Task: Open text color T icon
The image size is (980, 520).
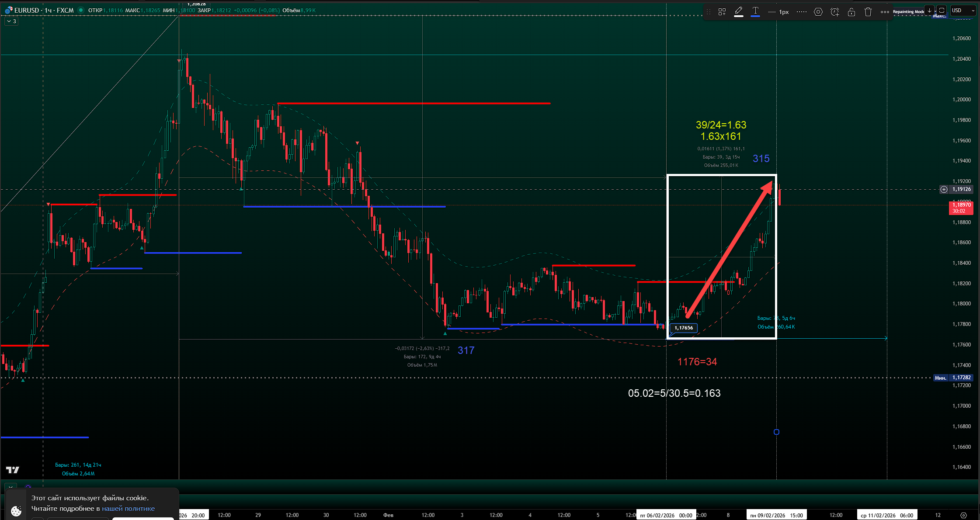Action: tap(755, 11)
